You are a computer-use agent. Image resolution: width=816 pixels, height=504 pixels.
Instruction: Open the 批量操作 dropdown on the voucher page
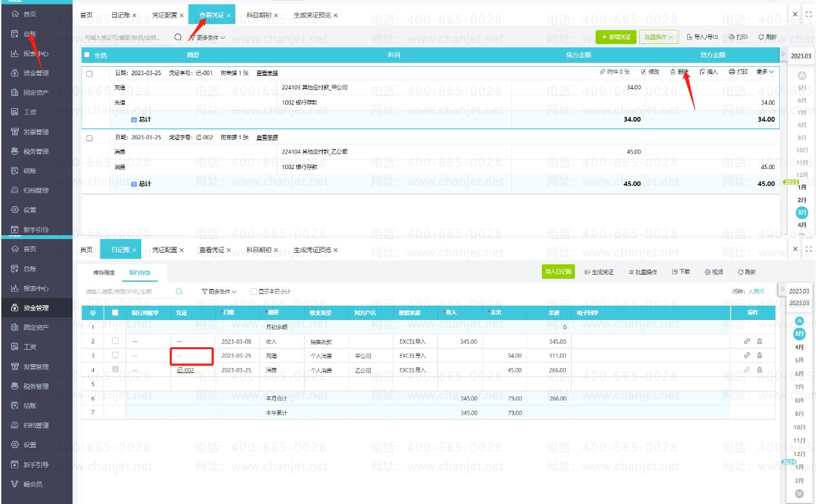pyautogui.click(x=659, y=38)
